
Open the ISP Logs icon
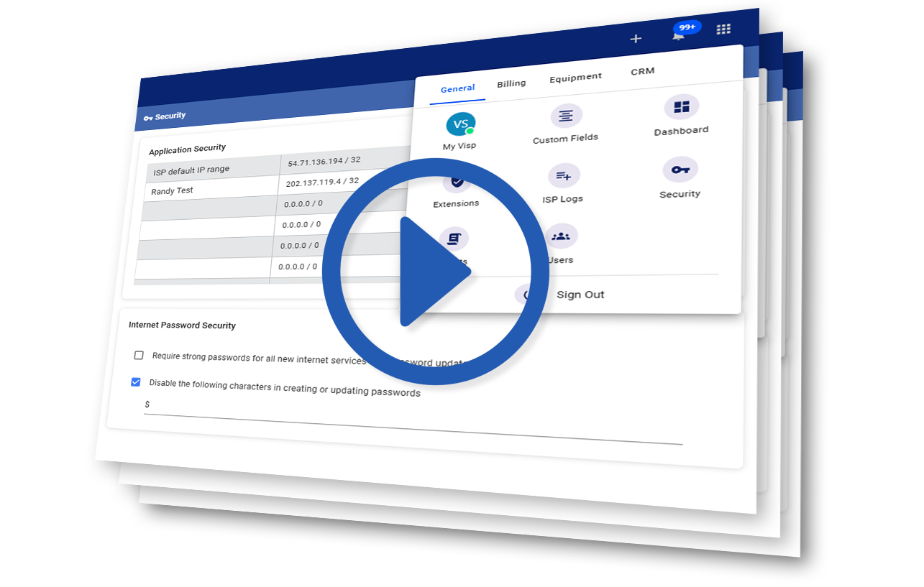[x=564, y=176]
